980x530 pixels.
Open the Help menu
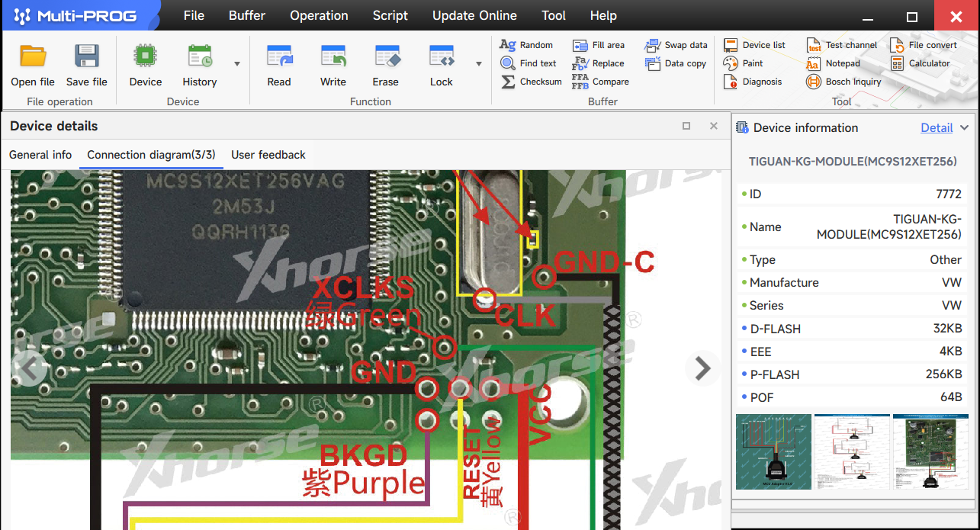pos(603,15)
